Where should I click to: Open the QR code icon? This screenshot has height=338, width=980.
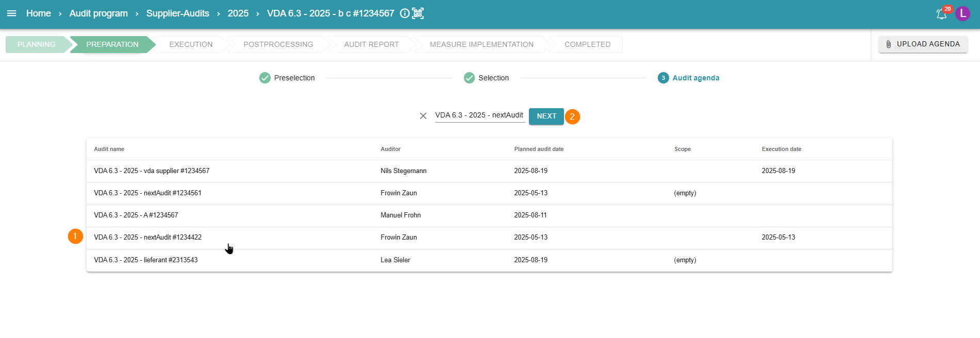pyautogui.click(x=418, y=13)
